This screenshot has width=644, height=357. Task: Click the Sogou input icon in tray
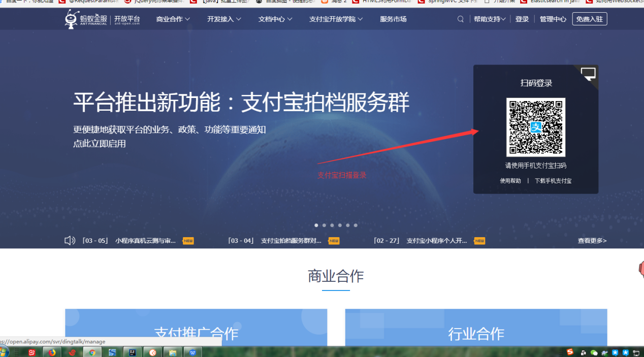click(x=570, y=352)
